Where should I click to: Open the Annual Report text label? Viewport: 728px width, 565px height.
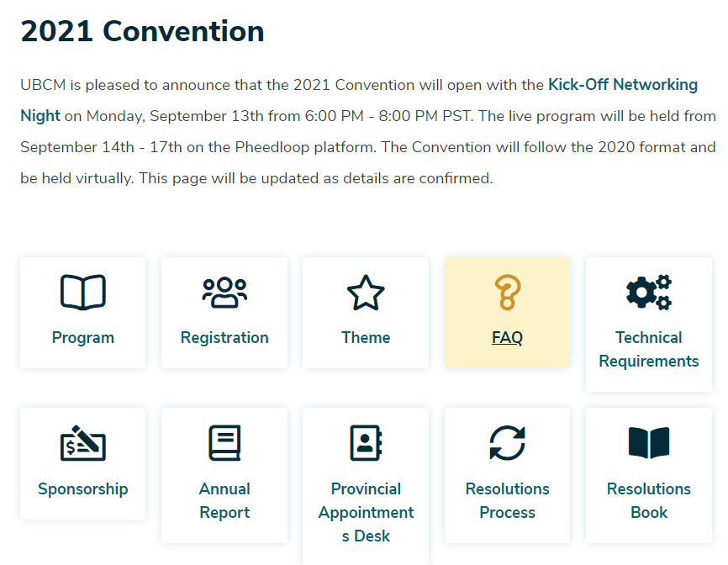[224, 500]
